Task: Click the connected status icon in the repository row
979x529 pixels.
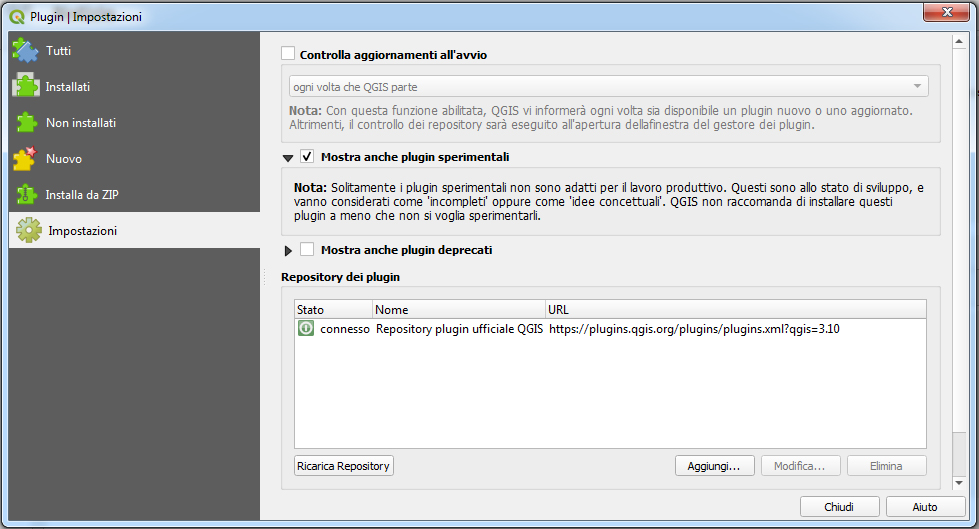Action: click(x=306, y=328)
